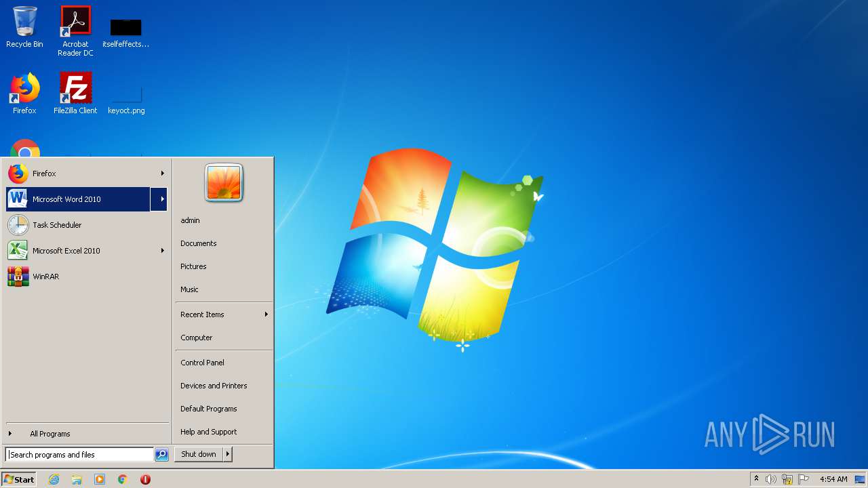The width and height of the screenshot is (868, 488).
Task: Click Show desktop button in tray
Action: pos(860,479)
